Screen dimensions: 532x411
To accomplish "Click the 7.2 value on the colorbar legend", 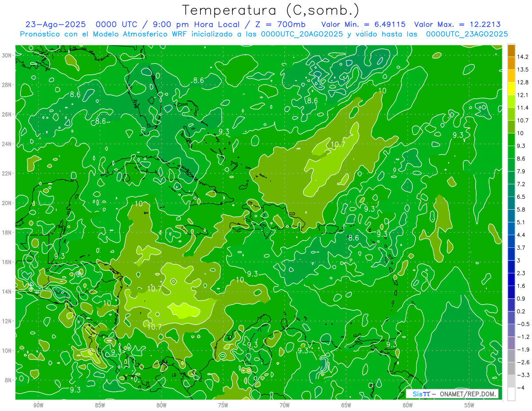I will (522, 184).
